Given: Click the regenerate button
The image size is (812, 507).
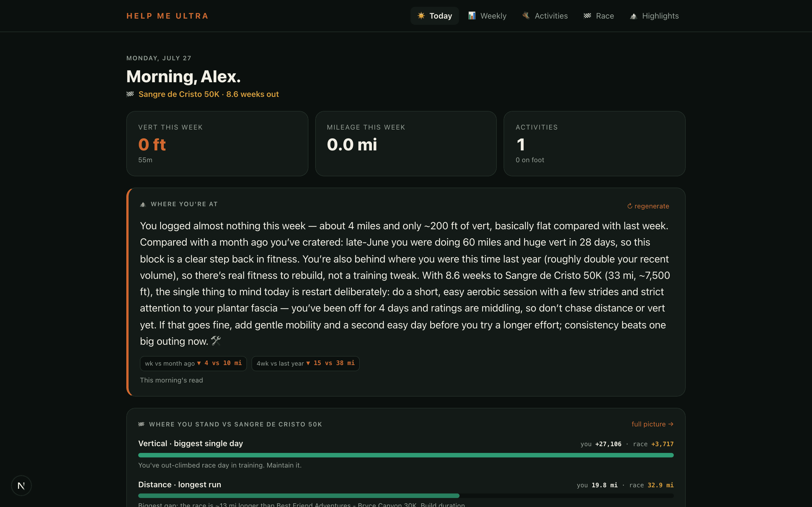Looking at the screenshot, I should click(x=648, y=206).
